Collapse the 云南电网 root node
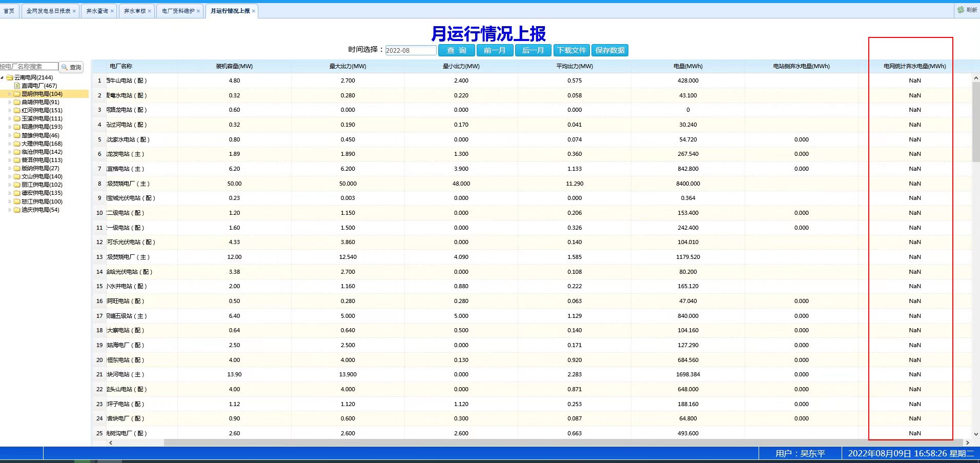This screenshot has width=980, height=463. [3, 77]
